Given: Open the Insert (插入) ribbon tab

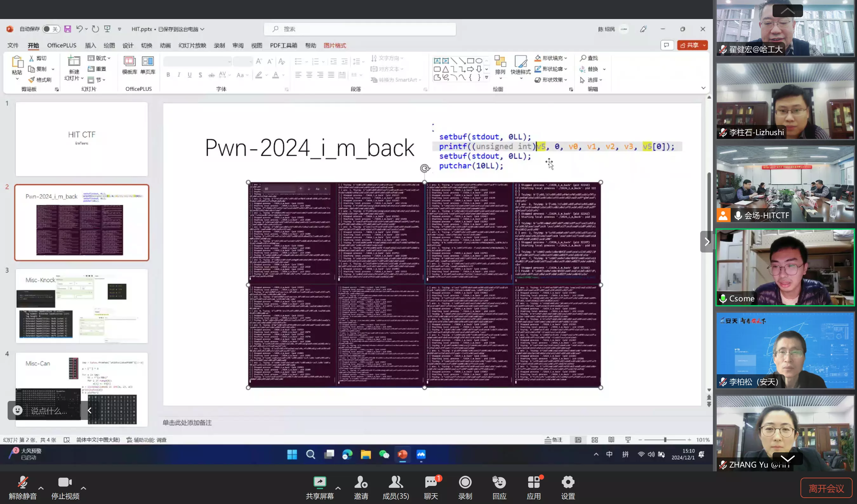Looking at the screenshot, I should click(x=90, y=46).
